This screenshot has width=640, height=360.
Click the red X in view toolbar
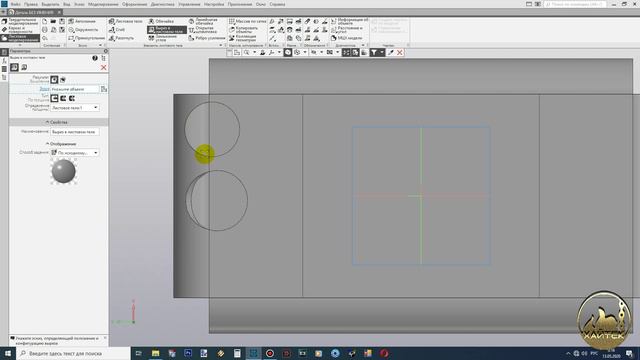(x=400, y=53)
